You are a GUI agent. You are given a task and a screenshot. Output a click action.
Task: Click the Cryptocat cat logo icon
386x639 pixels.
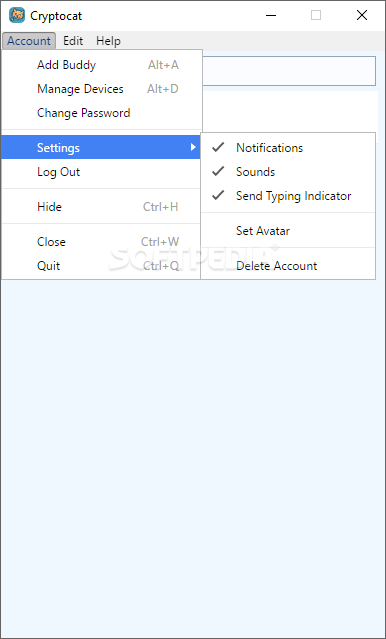(17, 15)
